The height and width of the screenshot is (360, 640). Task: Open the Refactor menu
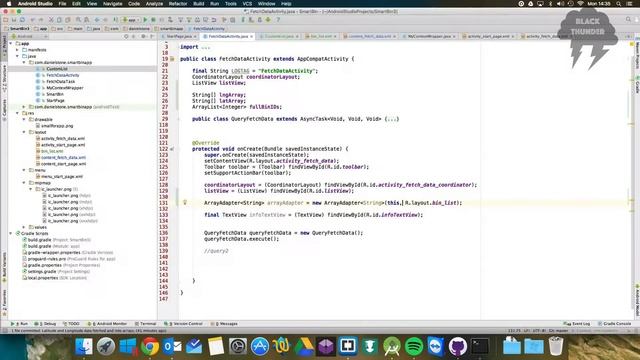pos(178,4)
